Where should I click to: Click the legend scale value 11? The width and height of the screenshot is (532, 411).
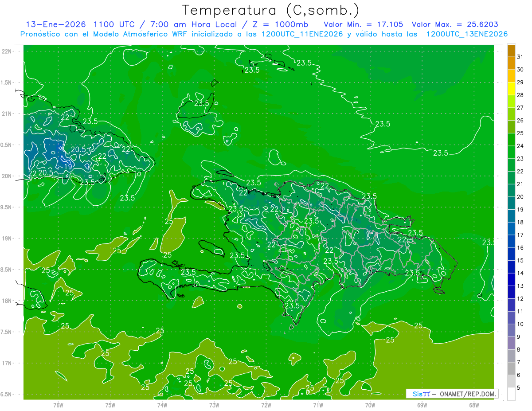tap(520, 311)
